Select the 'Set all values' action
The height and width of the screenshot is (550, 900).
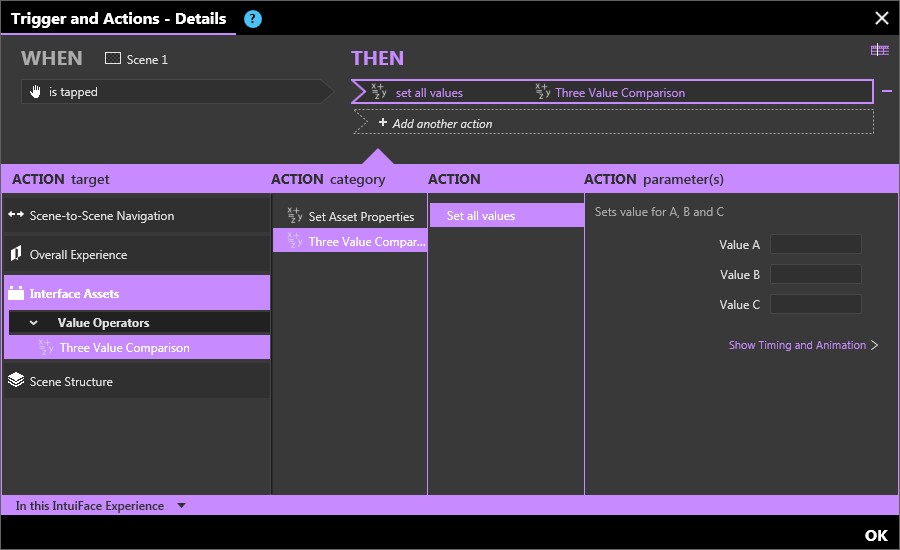coord(507,215)
